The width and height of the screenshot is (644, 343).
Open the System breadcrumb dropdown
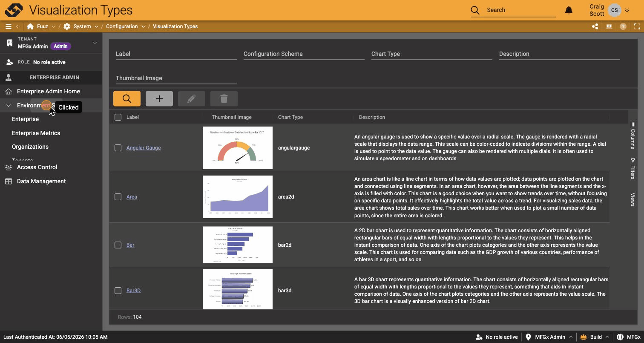click(96, 26)
